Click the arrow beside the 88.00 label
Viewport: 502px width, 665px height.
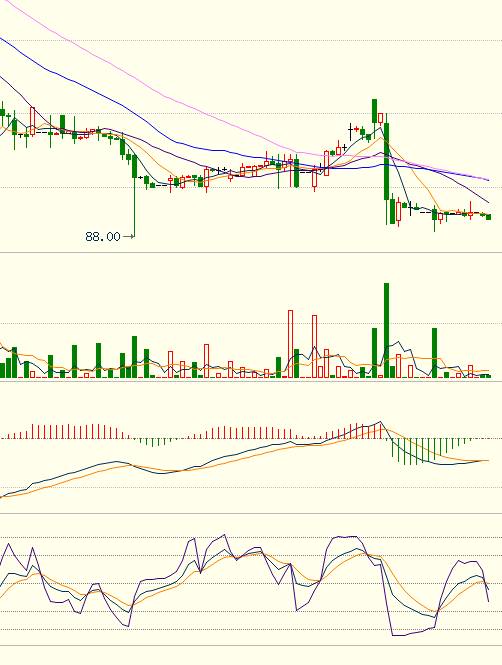[128, 236]
